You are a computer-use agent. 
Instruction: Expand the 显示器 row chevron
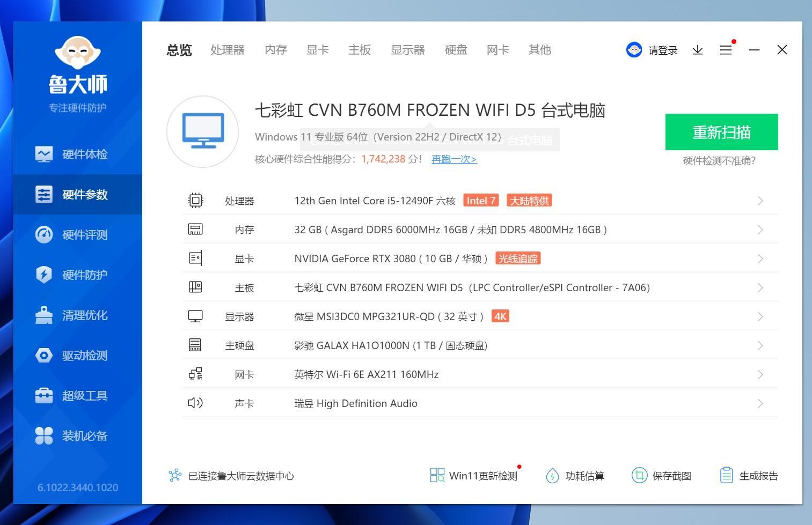click(760, 316)
